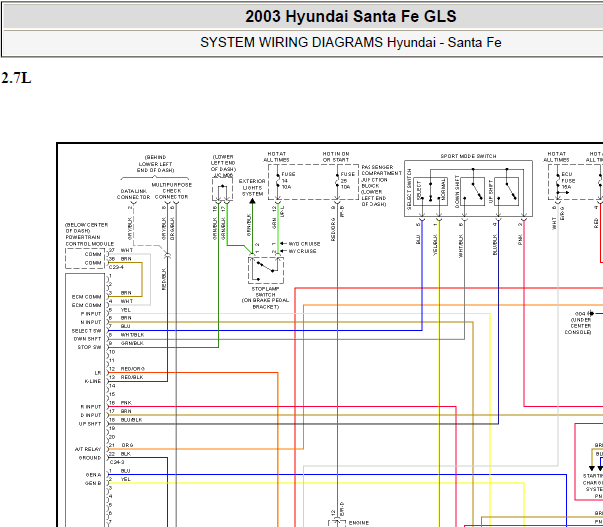
Task: Click the "WHT/BLK" wire label at pin 8
Action: 132,335
